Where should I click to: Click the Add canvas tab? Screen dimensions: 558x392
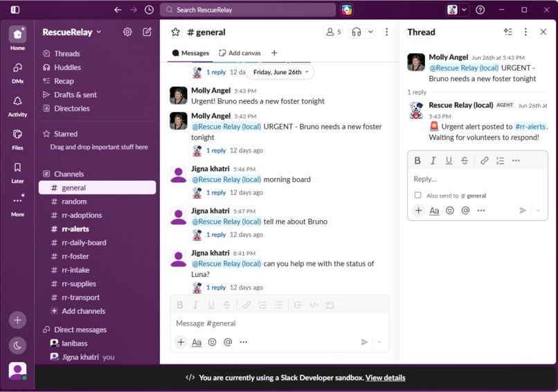(240, 53)
